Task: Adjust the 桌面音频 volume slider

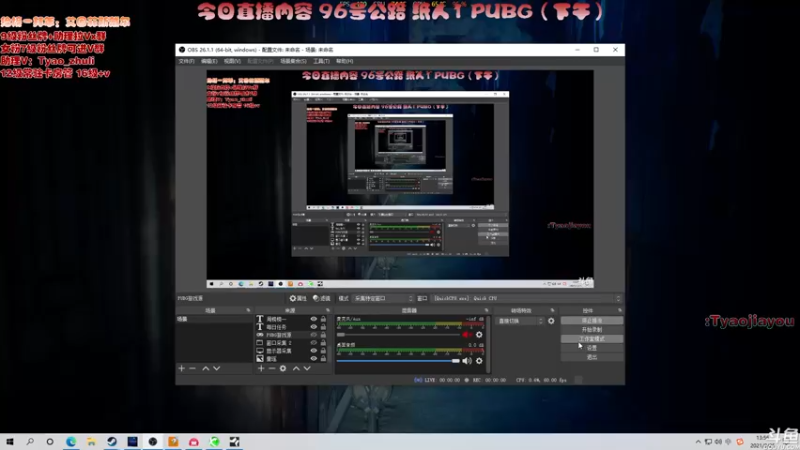Action: point(398,361)
